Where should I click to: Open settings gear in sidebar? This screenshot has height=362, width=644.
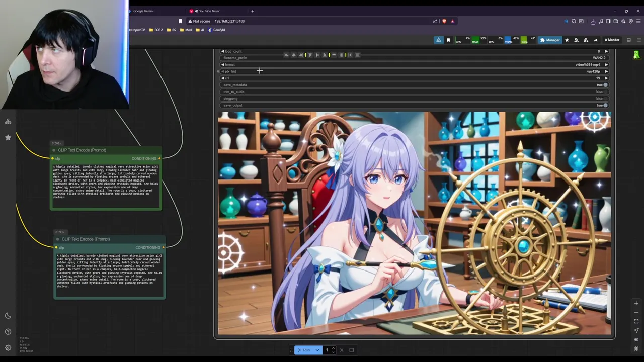(8, 347)
